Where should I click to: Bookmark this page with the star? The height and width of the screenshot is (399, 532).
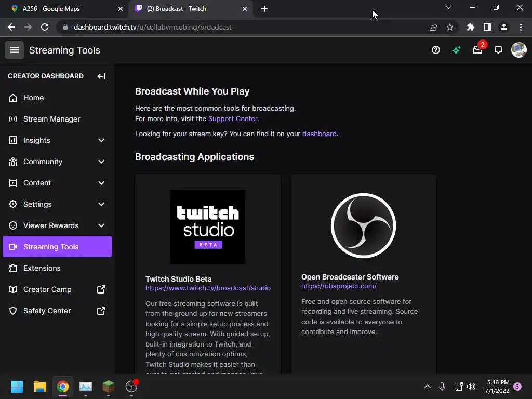tap(450, 27)
